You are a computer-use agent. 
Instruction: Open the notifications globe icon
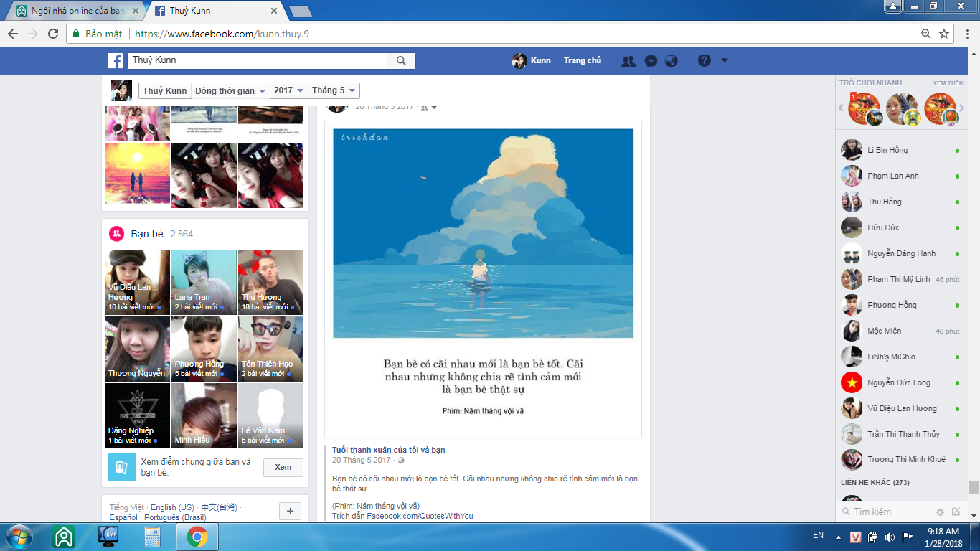(x=672, y=61)
